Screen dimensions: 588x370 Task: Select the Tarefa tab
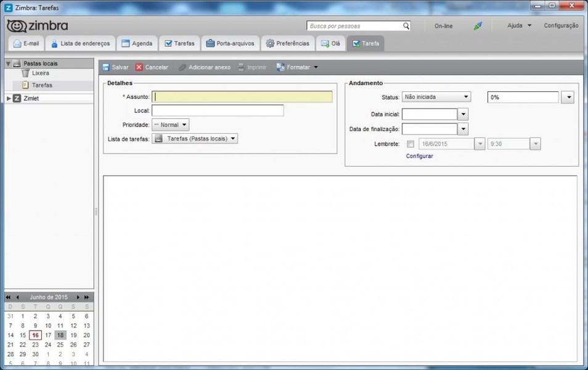point(365,44)
